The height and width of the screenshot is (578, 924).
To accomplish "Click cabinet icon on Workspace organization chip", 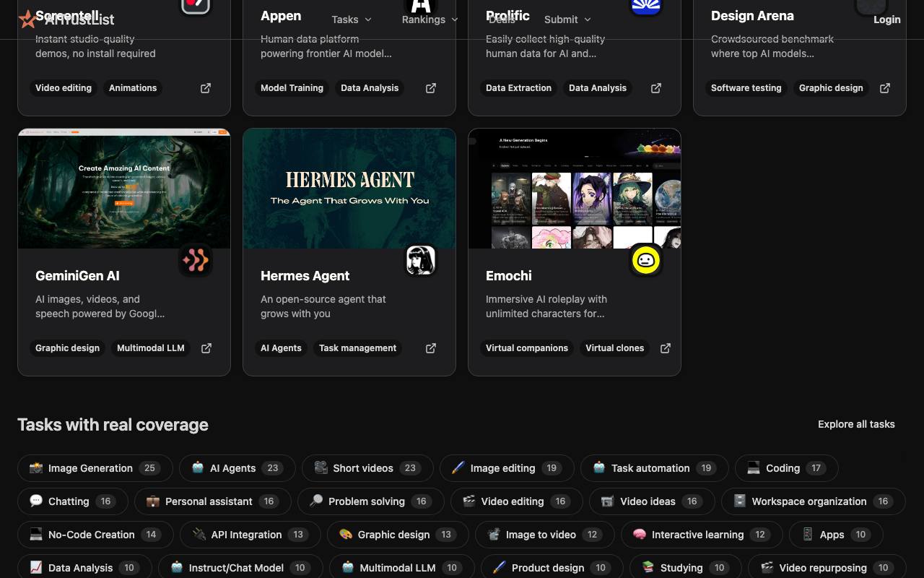I will (740, 501).
